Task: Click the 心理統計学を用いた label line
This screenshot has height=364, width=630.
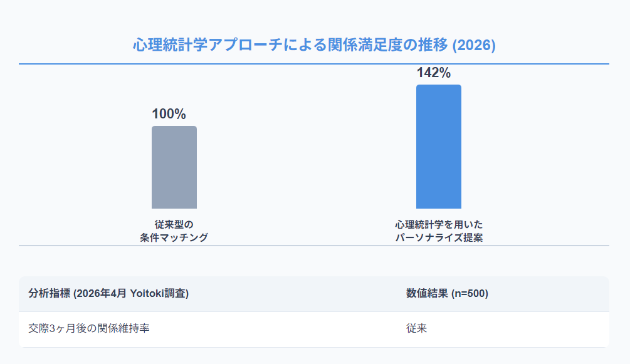Action: [x=439, y=224]
